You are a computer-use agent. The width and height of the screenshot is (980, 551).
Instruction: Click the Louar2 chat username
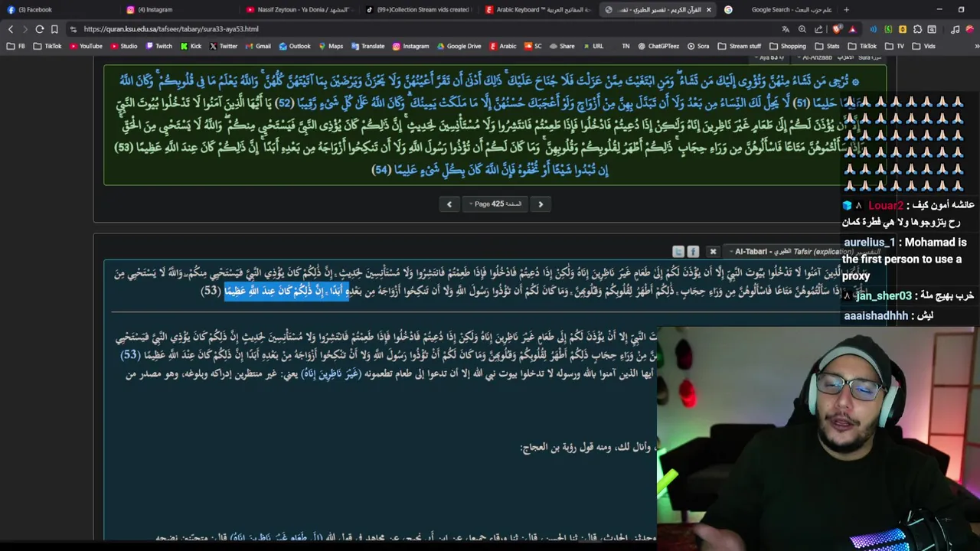pos(885,205)
